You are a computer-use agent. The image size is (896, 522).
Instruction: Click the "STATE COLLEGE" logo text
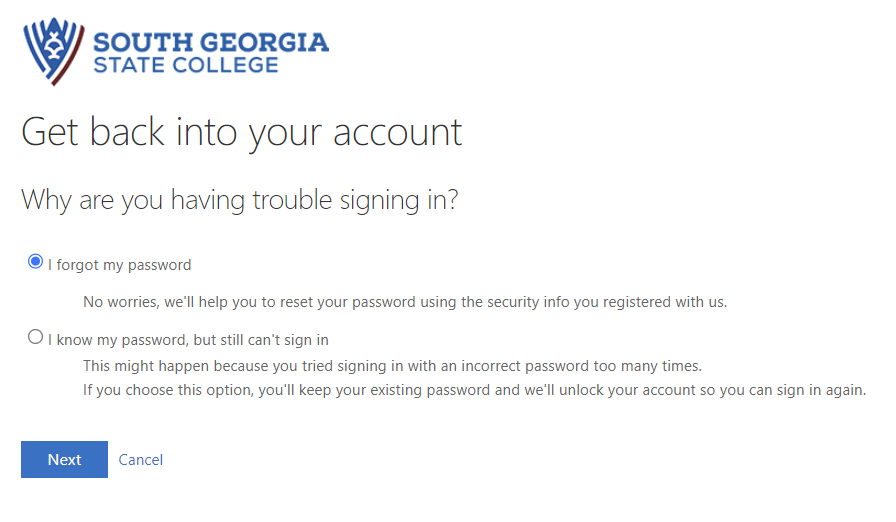click(x=185, y=66)
